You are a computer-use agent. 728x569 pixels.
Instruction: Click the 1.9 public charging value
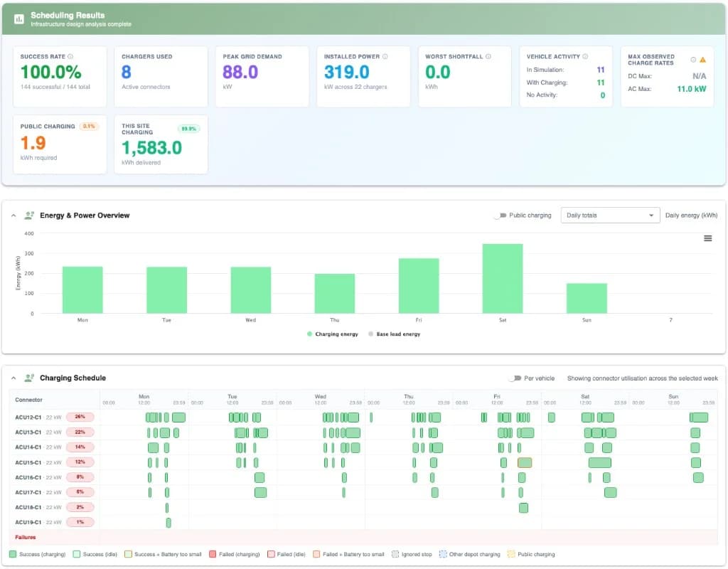click(33, 142)
